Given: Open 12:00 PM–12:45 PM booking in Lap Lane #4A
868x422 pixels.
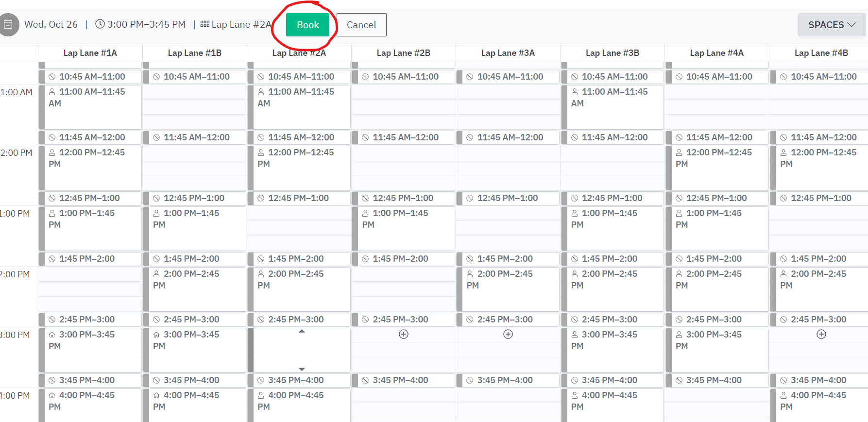Looking at the screenshot, I should pos(717,168).
